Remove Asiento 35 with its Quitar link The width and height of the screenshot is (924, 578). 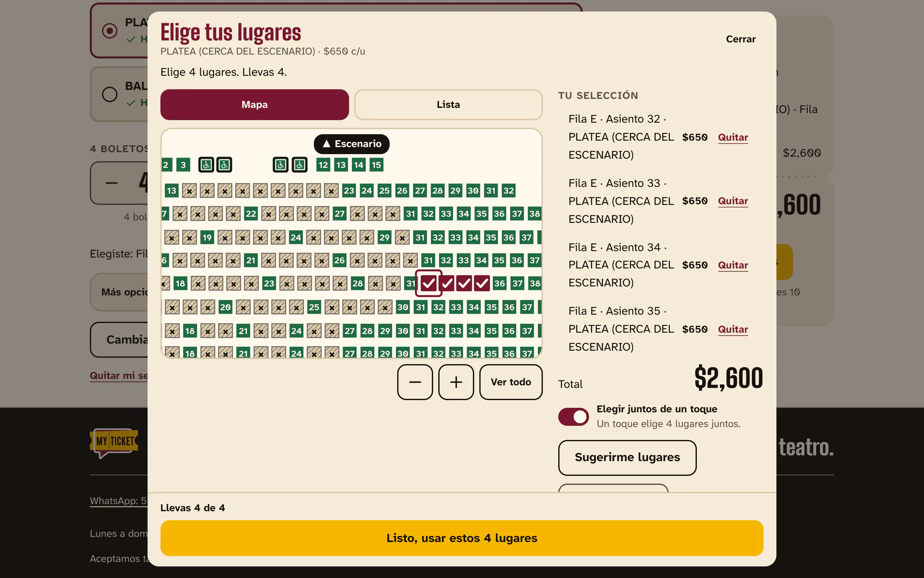pyautogui.click(x=733, y=329)
